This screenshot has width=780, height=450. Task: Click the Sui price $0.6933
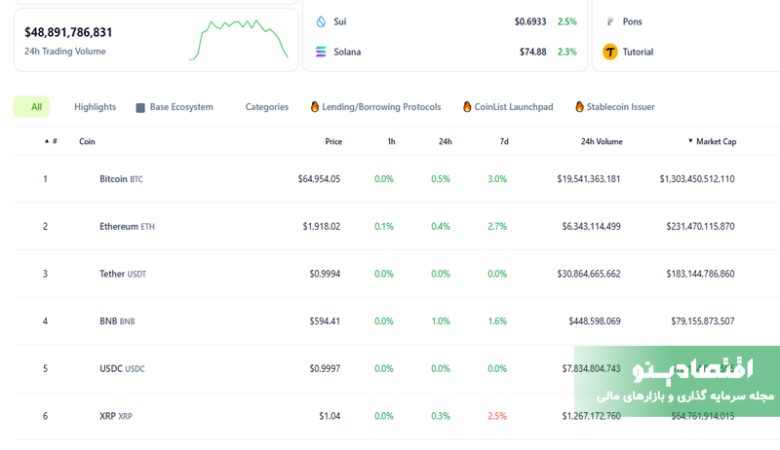click(x=530, y=21)
